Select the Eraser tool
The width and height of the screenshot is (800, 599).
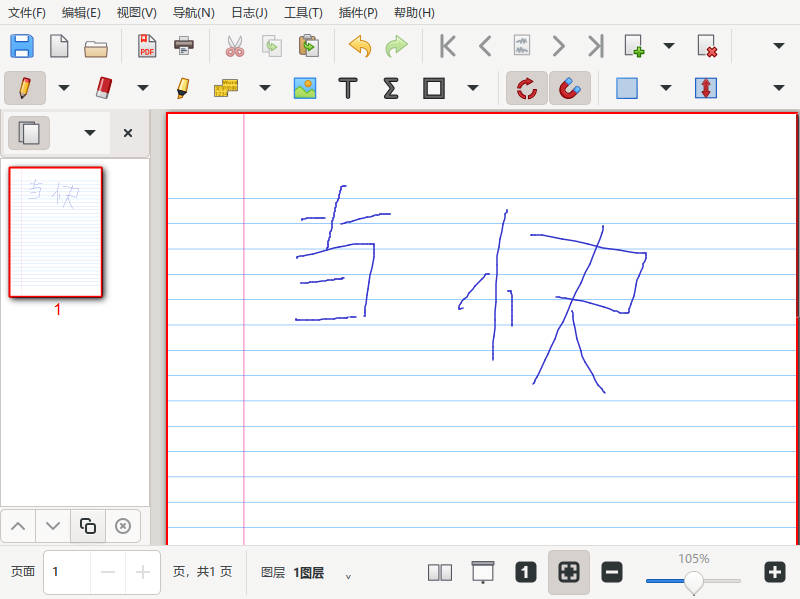click(104, 88)
